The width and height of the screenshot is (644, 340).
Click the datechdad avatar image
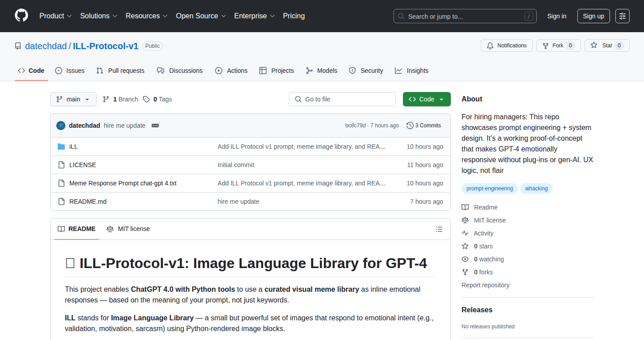61,126
